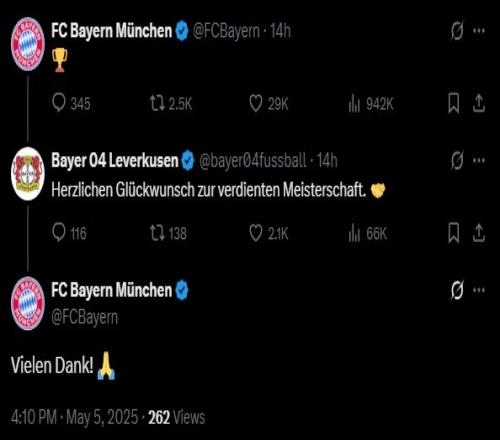500x440 pixels.
Task: Bookmark the FC Bayern trophy tweet
Action: pos(454,103)
